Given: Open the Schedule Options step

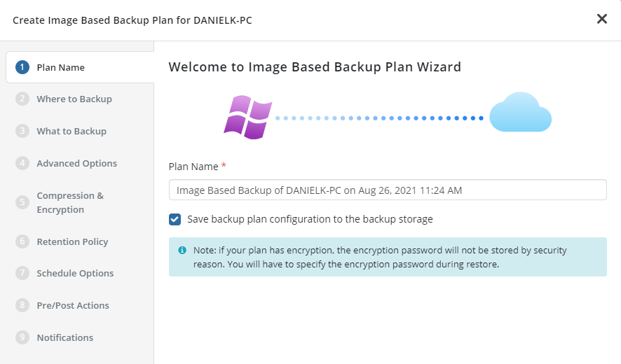Looking at the screenshot, I should point(75,273).
